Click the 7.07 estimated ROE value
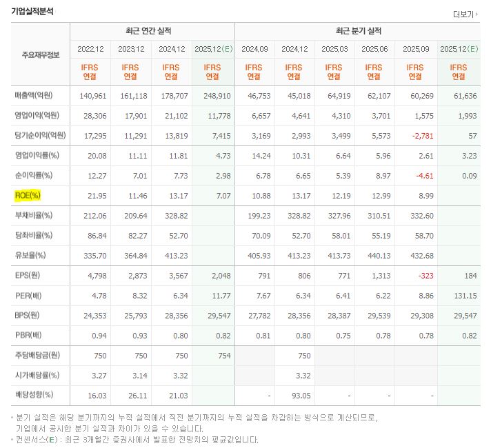Screen dimensions: 491x448 click(x=223, y=196)
